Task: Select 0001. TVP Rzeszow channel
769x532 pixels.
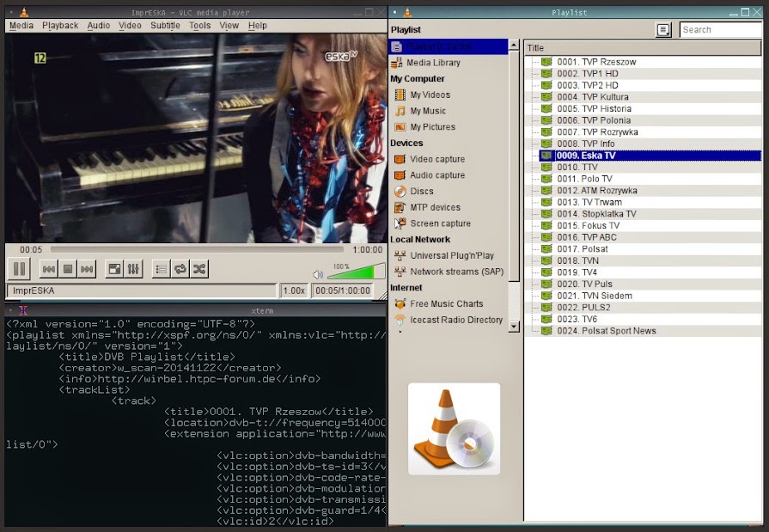Action: pyautogui.click(x=643, y=62)
